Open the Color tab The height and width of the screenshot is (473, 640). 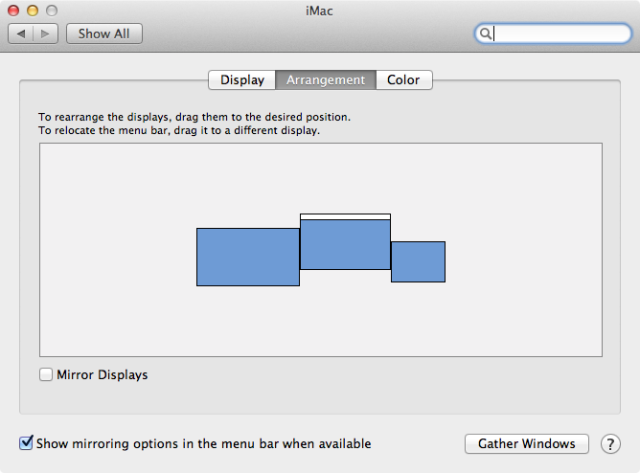coord(404,80)
